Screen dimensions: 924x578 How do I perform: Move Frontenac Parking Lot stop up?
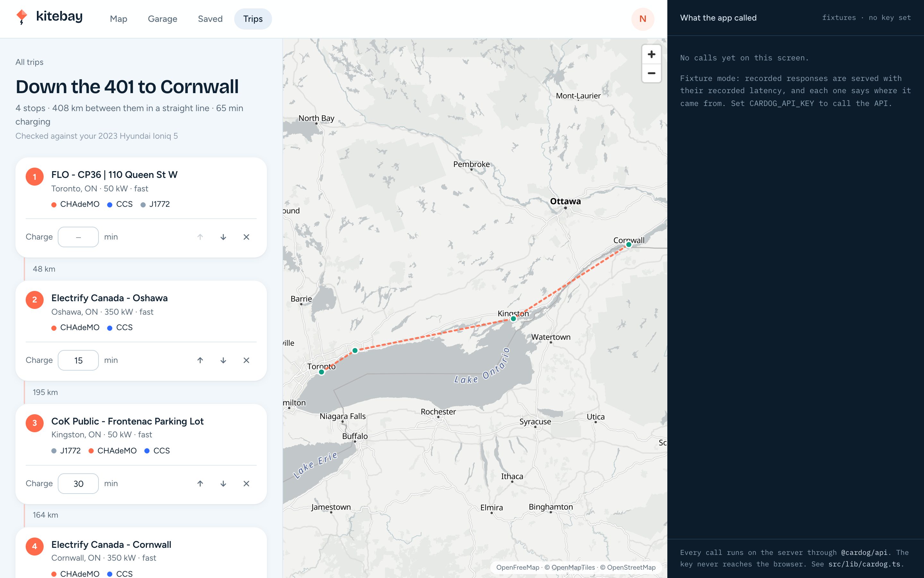(x=200, y=484)
